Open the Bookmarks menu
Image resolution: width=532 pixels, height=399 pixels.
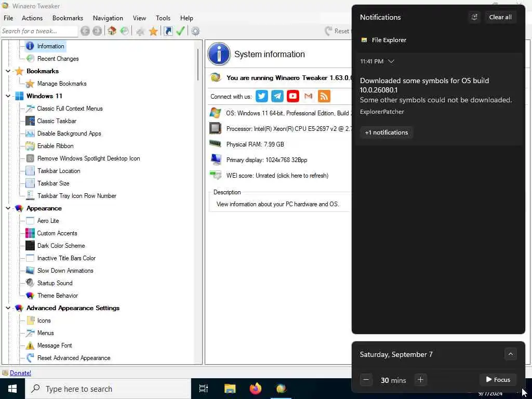click(x=68, y=18)
